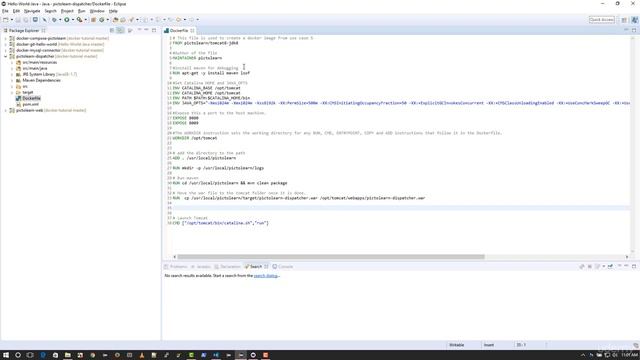Click the editor's horizontal scrollbar thumb

(331, 257)
